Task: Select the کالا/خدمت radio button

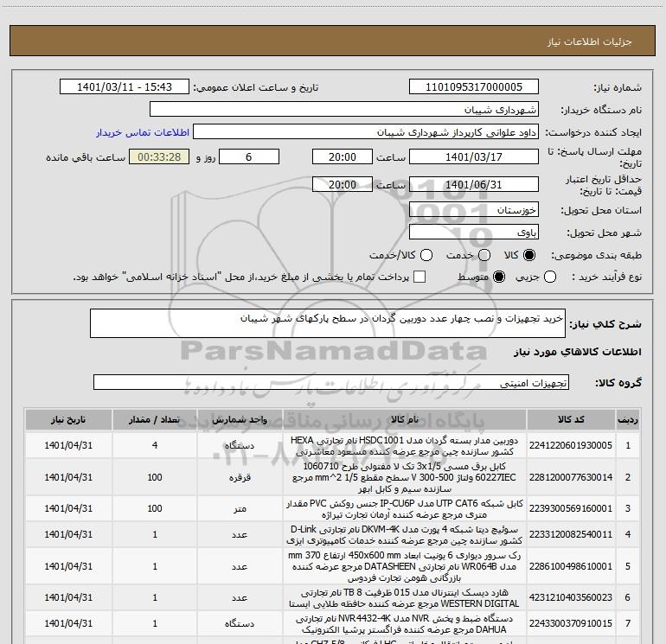Action: pos(426,255)
